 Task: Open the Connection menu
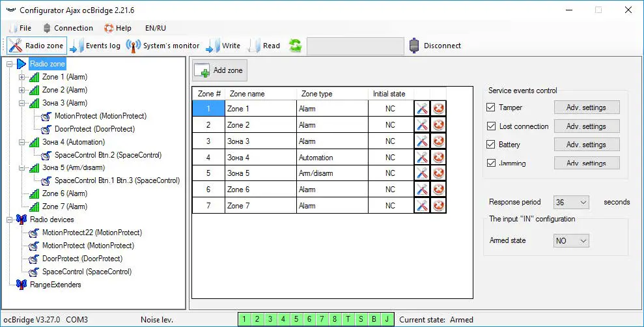[x=68, y=28]
